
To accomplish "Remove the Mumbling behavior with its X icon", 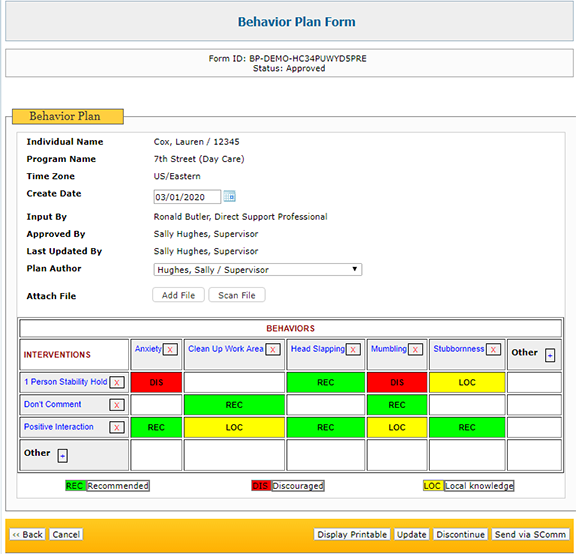I will click(x=415, y=349).
